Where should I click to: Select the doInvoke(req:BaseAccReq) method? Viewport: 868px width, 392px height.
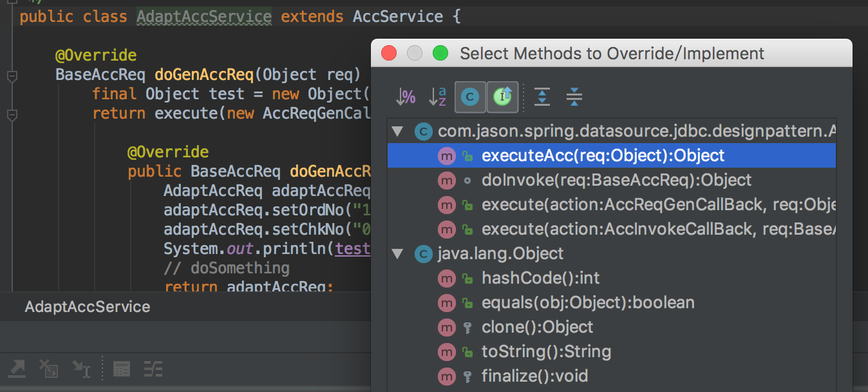(x=616, y=181)
